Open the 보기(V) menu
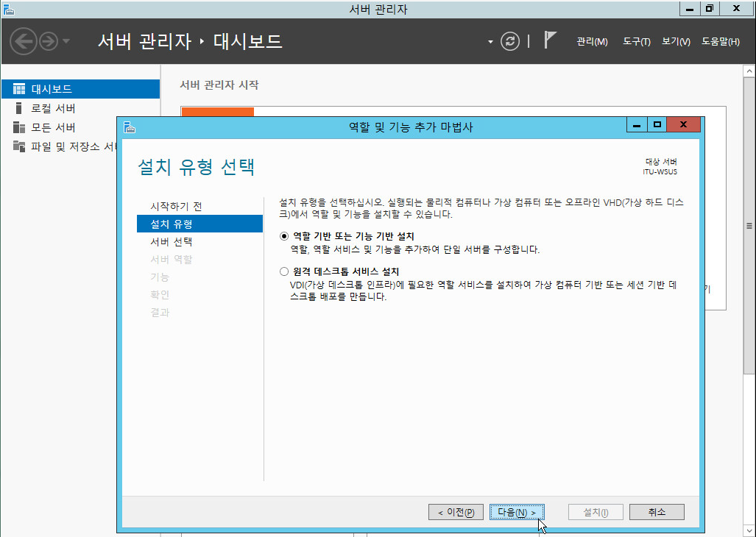The height and width of the screenshot is (537, 756). 676,42
